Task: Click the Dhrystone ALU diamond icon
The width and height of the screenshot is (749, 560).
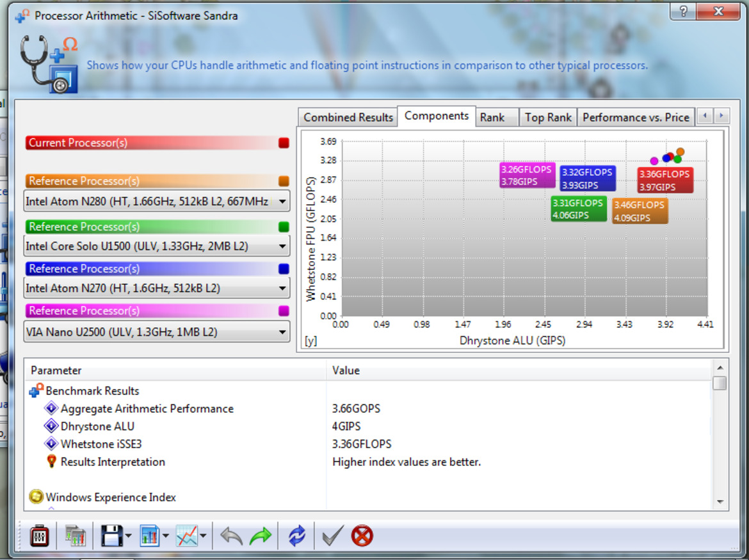Action: [x=51, y=426]
